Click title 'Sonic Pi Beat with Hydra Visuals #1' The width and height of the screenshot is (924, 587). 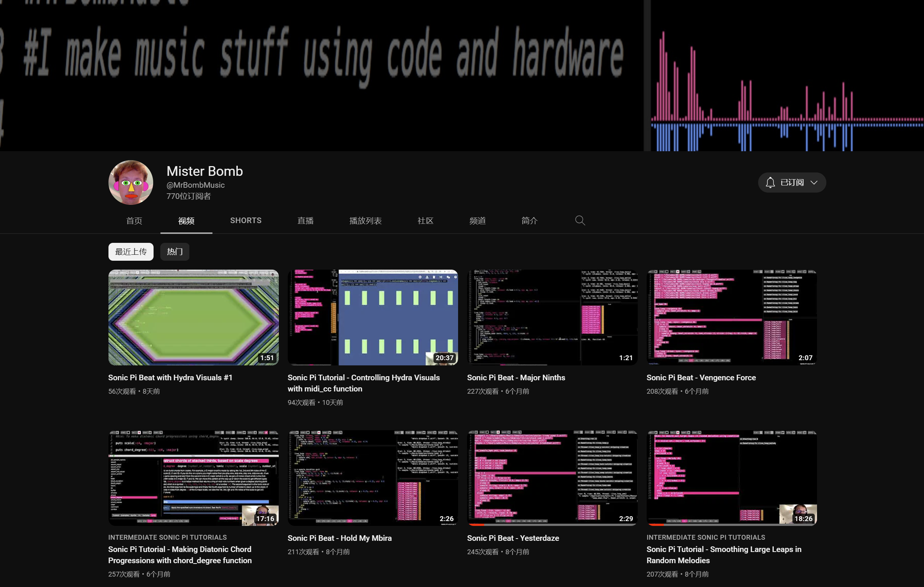pos(170,378)
